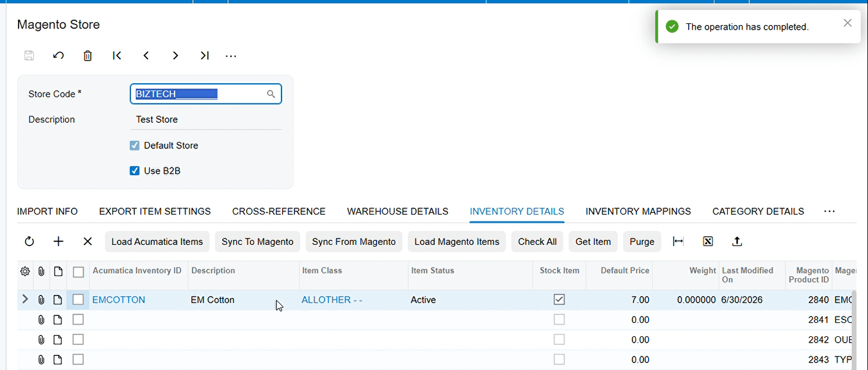Screen dimensions: 868x370
Task: Select the product 2841 row checkbox
Action: pyautogui.click(x=78, y=319)
